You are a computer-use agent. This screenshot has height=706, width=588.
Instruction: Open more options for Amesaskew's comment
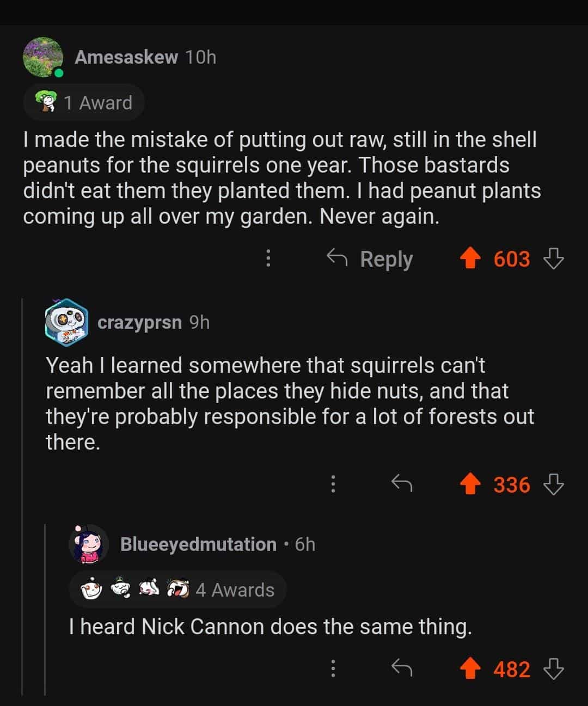(x=268, y=259)
